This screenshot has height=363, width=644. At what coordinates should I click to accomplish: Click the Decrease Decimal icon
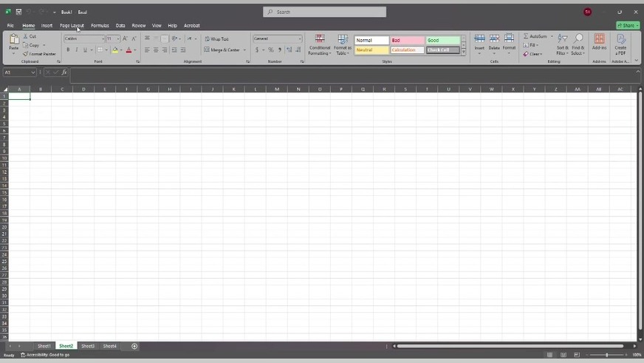coord(298,50)
